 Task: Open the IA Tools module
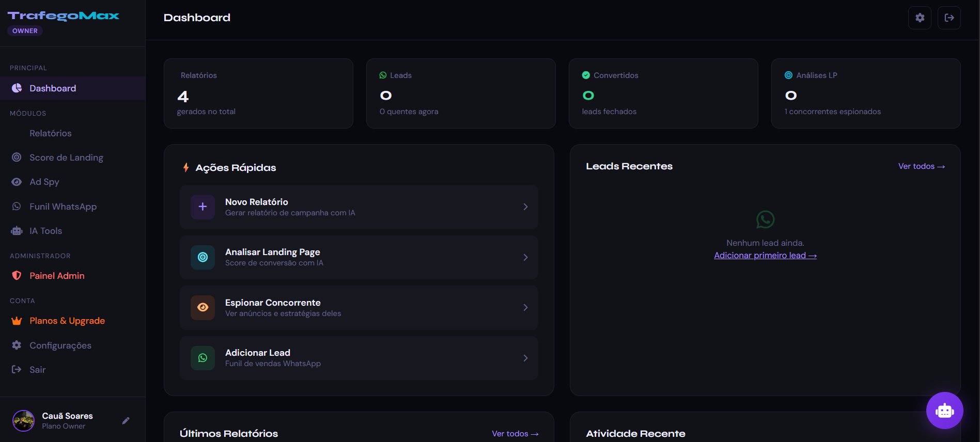[72, 231]
